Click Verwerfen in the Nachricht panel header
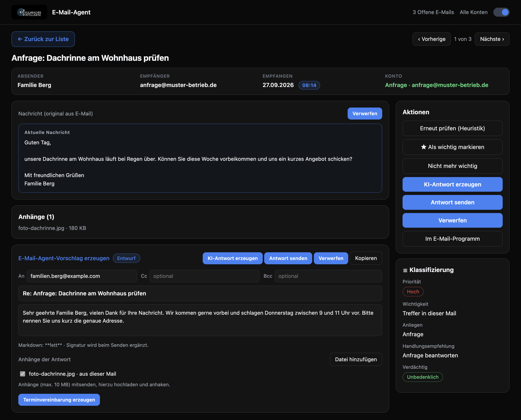Image resolution: width=521 pixels, height=420 pixels. pyautogui.click(x=364, y=113)
